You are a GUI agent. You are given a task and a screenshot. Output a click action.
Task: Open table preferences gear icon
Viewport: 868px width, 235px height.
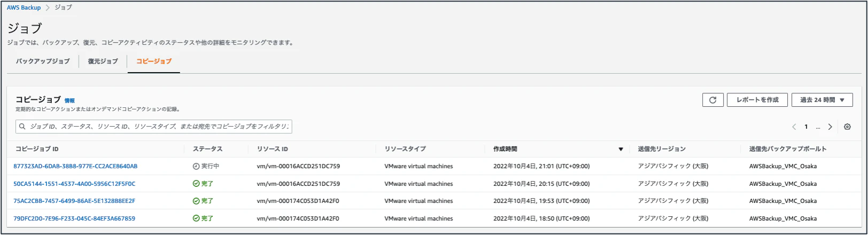[x=847, y=127]
